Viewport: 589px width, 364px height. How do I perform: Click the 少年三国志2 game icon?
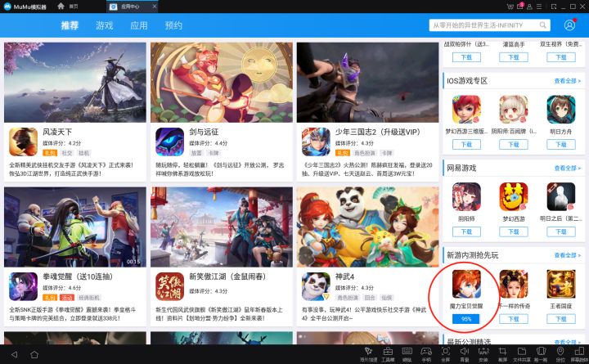(316, 142)
